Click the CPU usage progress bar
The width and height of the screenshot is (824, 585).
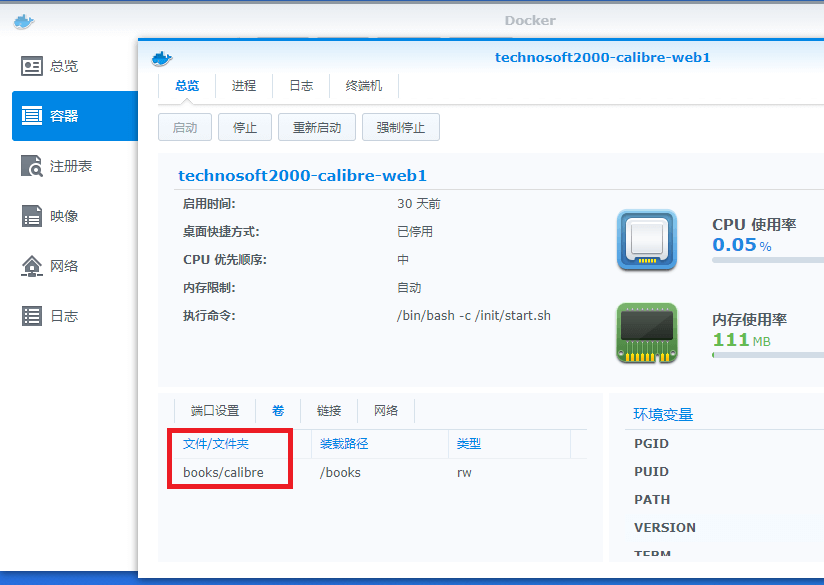click(x=768, y=260)
